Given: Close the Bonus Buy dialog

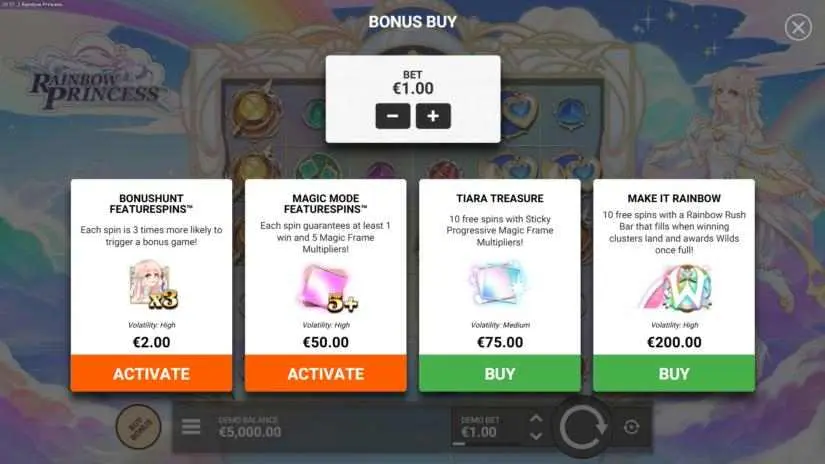Looking at the screenshot, I should click(x=798, y=27).
